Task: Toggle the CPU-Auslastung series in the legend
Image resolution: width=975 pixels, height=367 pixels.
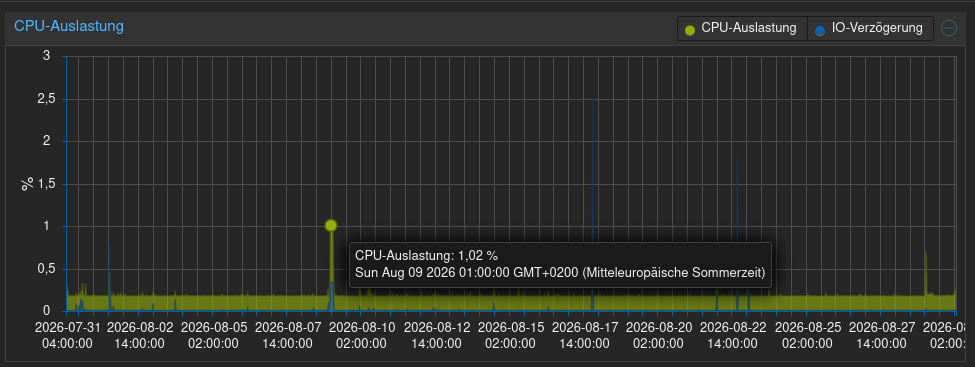Action: (742, 29)
